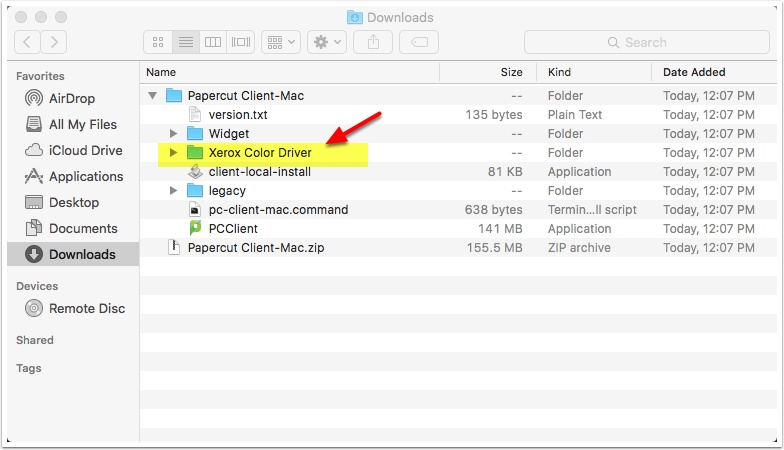Click the 638 bytes size value
This screenshot has height=450, width=784.
[x=494, y=210]
